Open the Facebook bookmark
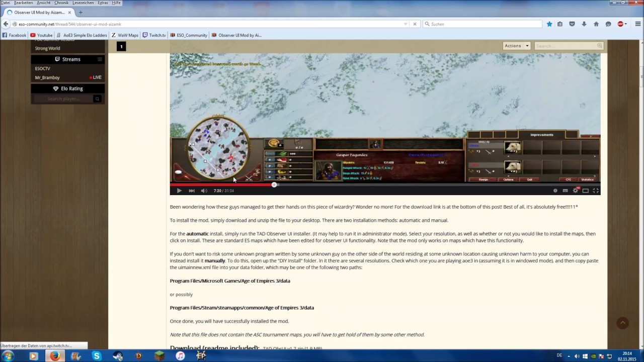 [x=14, y=35]
